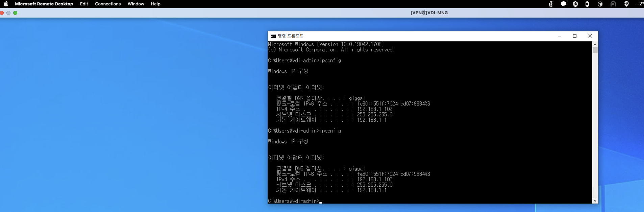Click the second ipconfig command line
The height and width of the screenshot is (212, 644).
[304, 131]
